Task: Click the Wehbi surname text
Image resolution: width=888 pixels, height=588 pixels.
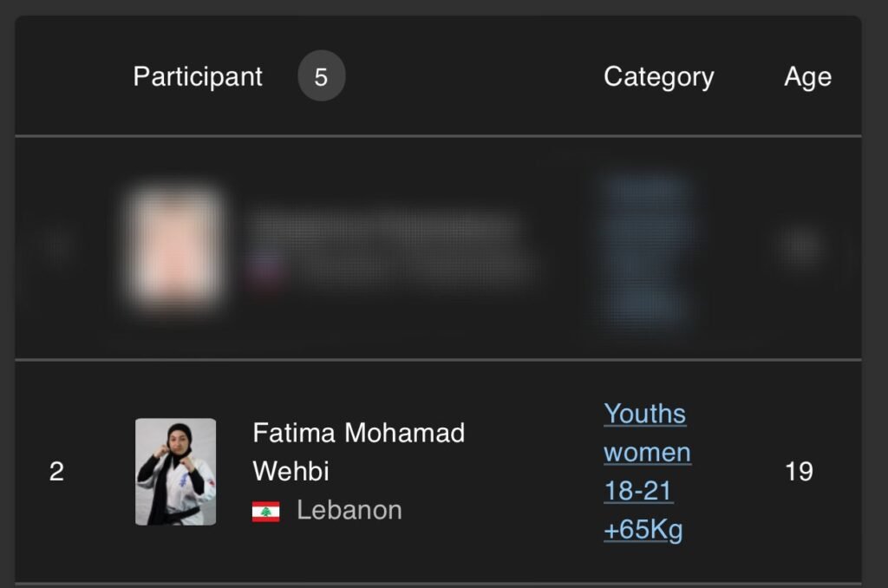Action: coord(291,471)
